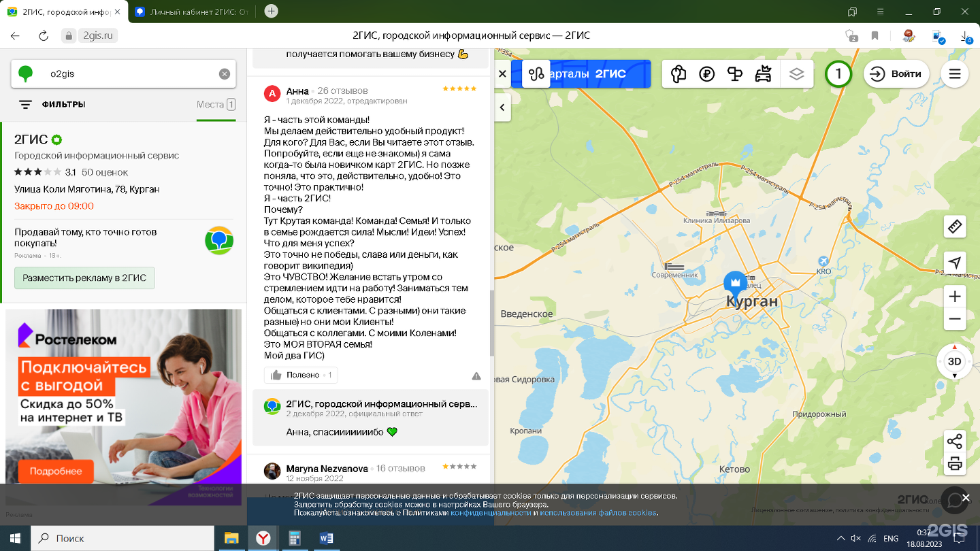Open browser downloads with badge 4
Screen dimensions: 980x551
[x=966, y=37]
